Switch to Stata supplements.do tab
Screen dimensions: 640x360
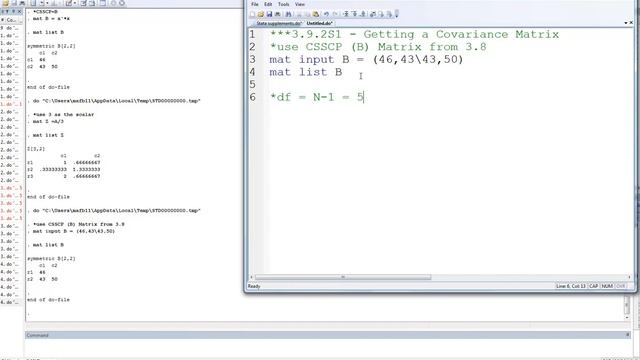click(279, 23)
